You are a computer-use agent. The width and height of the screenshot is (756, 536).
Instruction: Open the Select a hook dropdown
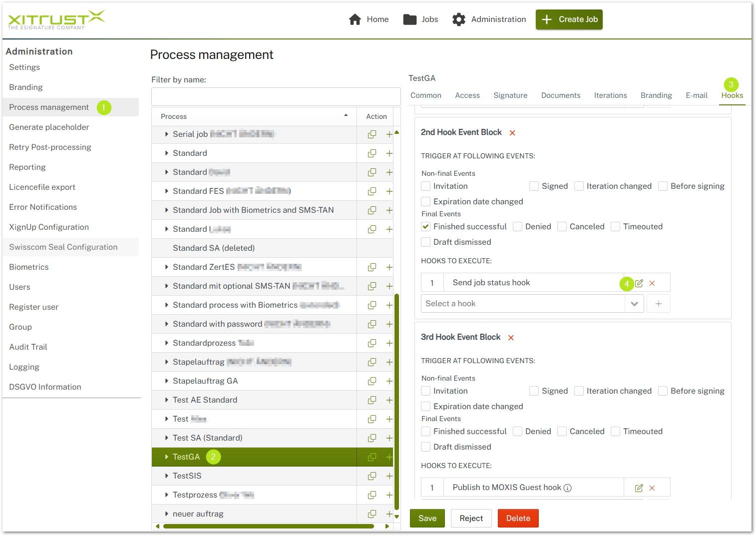634,303
